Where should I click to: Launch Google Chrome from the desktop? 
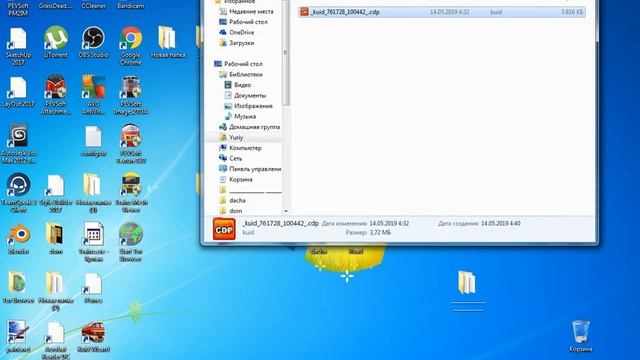131,47
